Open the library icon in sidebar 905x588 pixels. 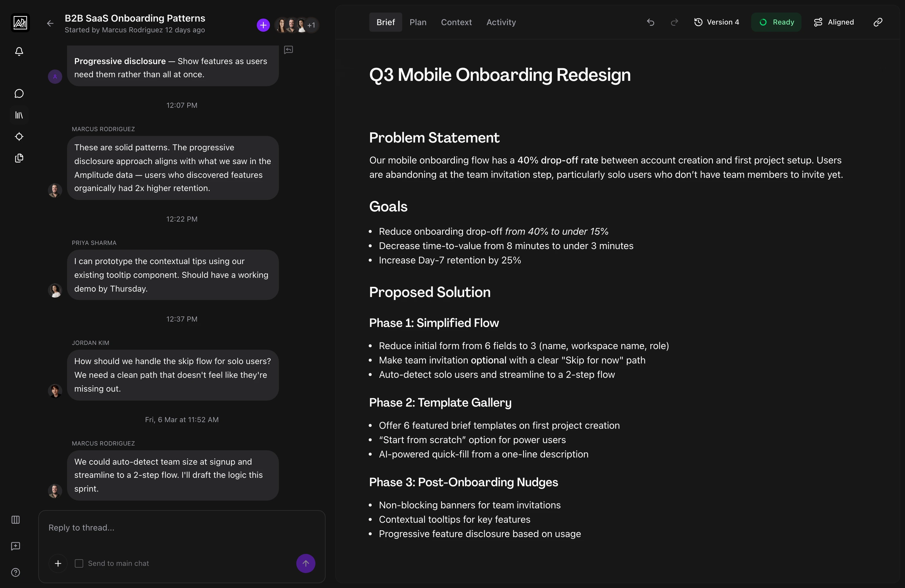coord(19,115)
